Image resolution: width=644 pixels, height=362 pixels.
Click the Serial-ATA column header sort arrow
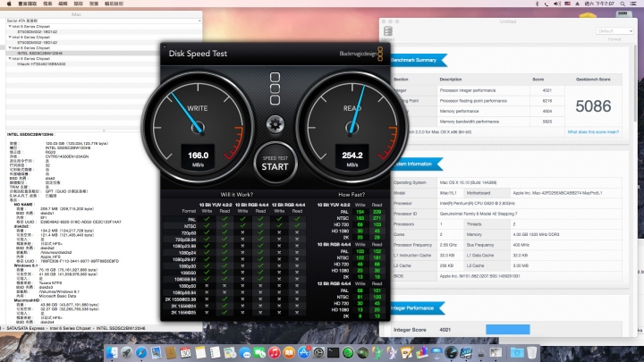[199, 21]
